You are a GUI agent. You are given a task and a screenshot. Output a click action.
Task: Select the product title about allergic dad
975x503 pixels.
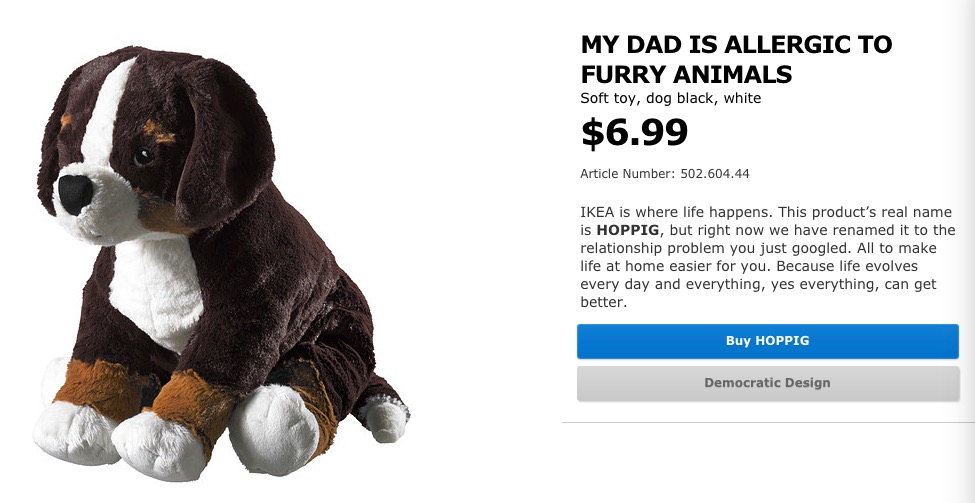pyautogui.click(x=736, y=59)
